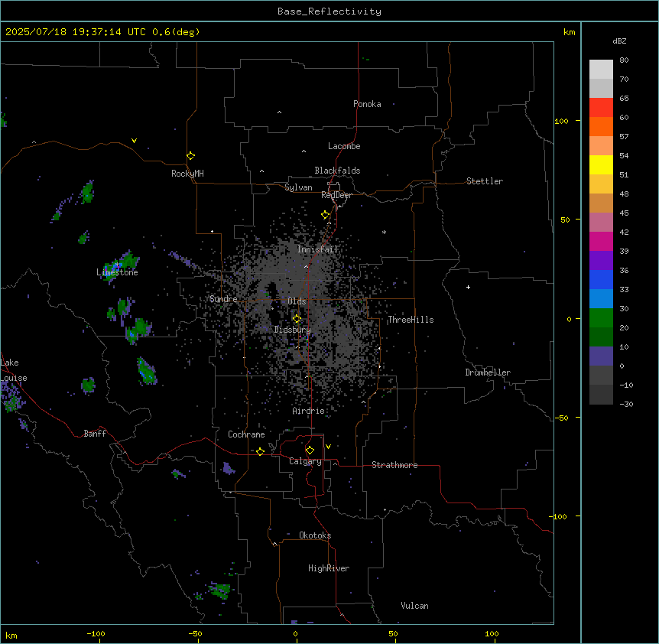Click the white plus marker north of Drumheller
659x644 pixels.
pos(468,287)
